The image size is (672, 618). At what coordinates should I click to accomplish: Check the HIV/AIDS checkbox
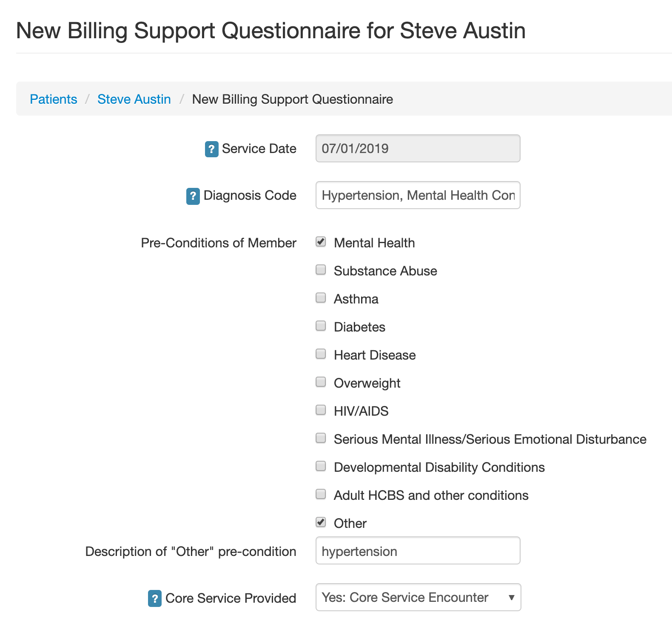click(321, 410)
